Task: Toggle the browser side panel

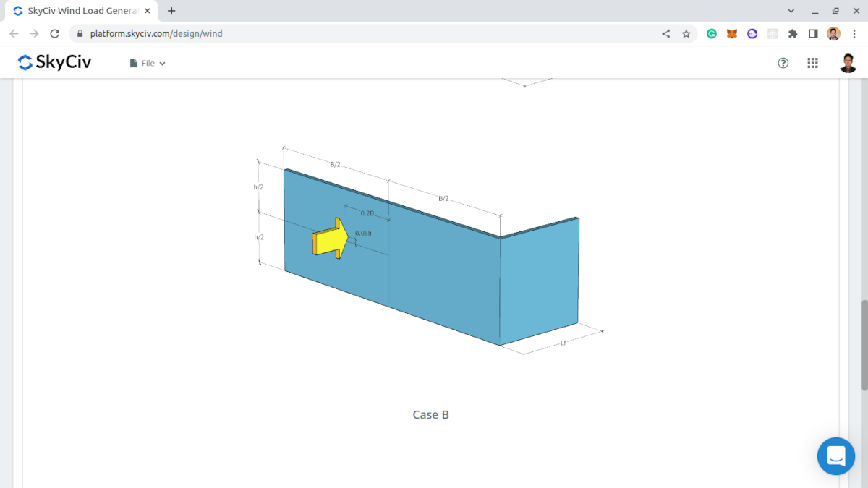Action: point(813,33)
